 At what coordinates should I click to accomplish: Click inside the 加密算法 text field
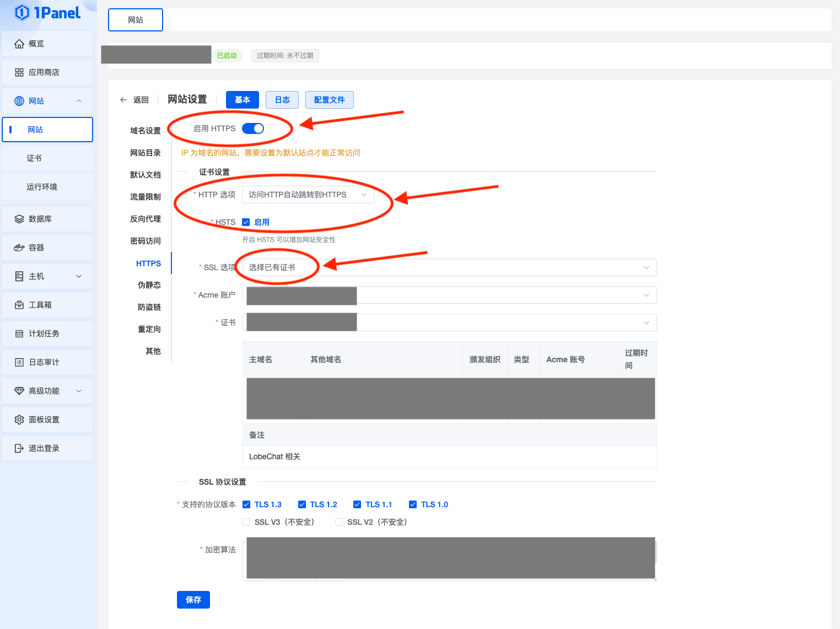point(449,558)
